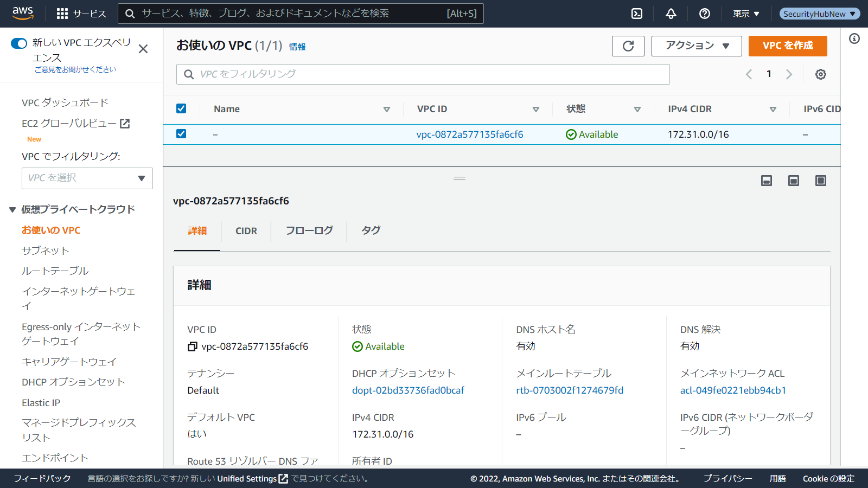Open the アクション dropdown
The height and width of the screenshot is (488, 868).
pos(697,46)
